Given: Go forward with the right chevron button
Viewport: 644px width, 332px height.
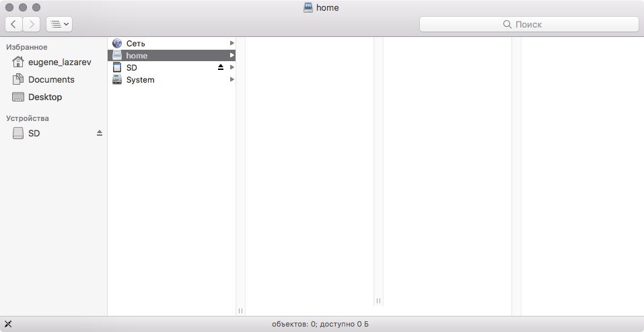Looking at the screenshot, I should (x=32, y=24).
